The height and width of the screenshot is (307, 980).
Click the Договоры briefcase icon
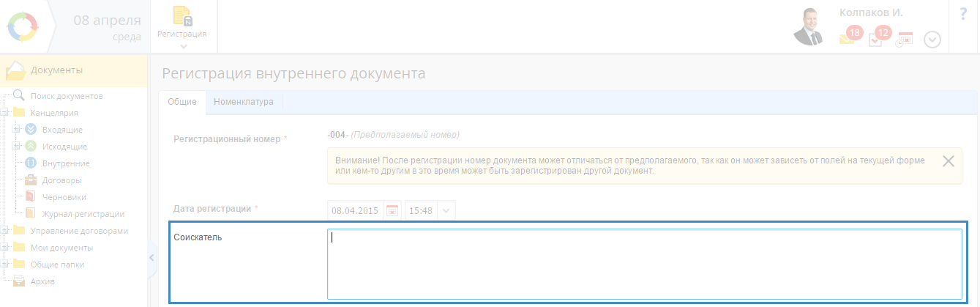click(31, 180)
